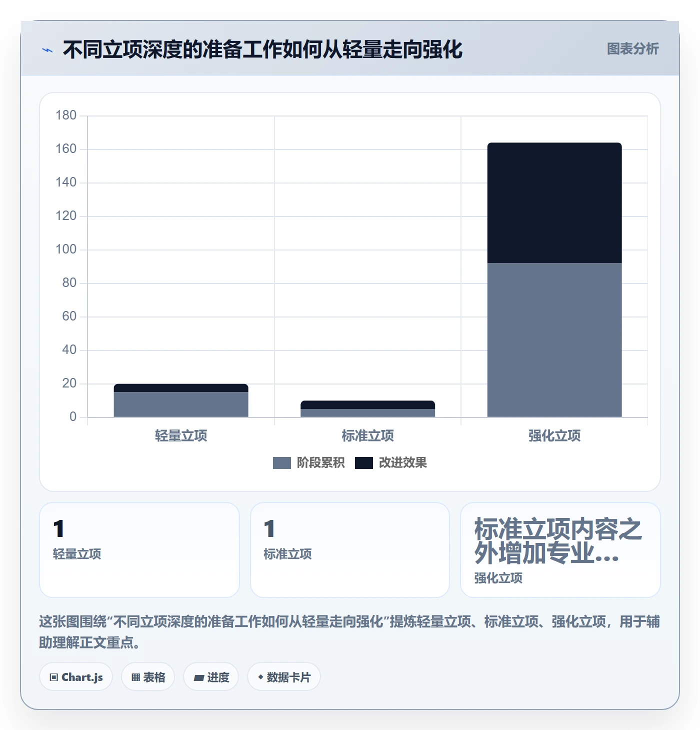Click the 100 y-axis value

tap(66, 249)
